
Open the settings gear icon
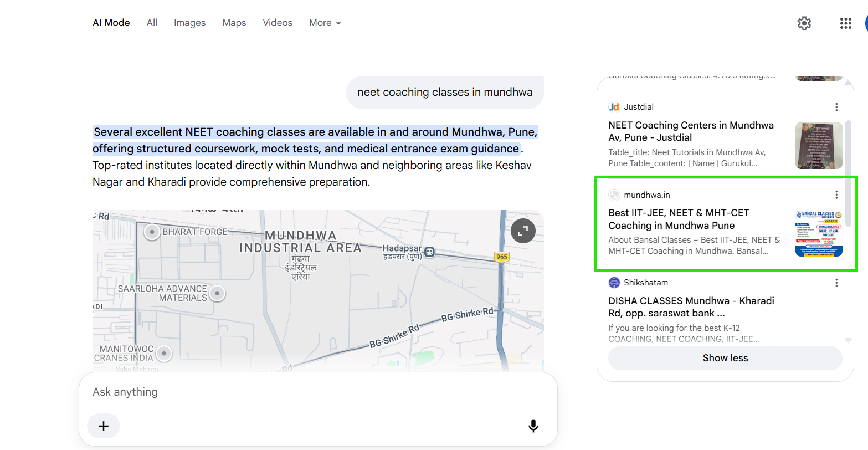coord(804,23)
